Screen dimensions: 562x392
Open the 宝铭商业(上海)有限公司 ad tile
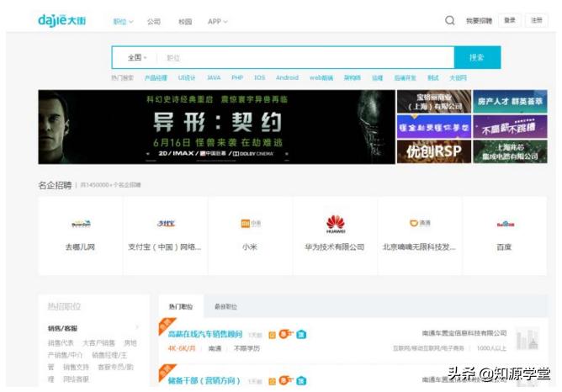pos(433,102)
